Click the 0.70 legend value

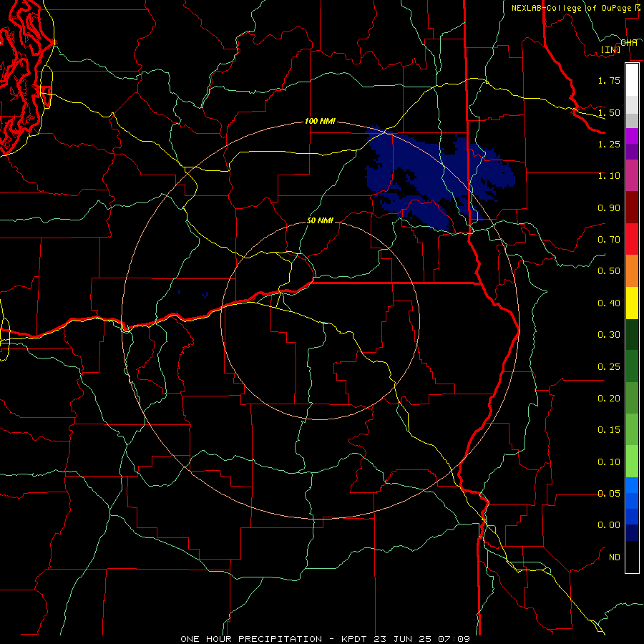pos(609,240)
